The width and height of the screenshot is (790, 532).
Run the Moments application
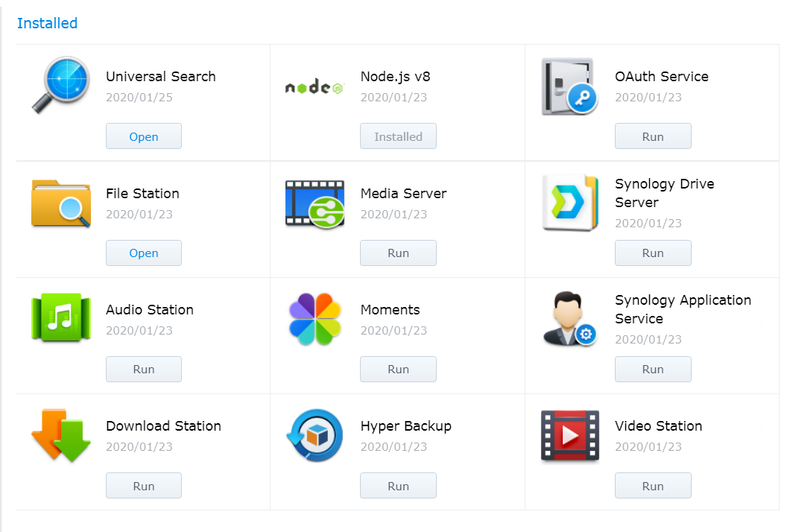click(398, 369)
